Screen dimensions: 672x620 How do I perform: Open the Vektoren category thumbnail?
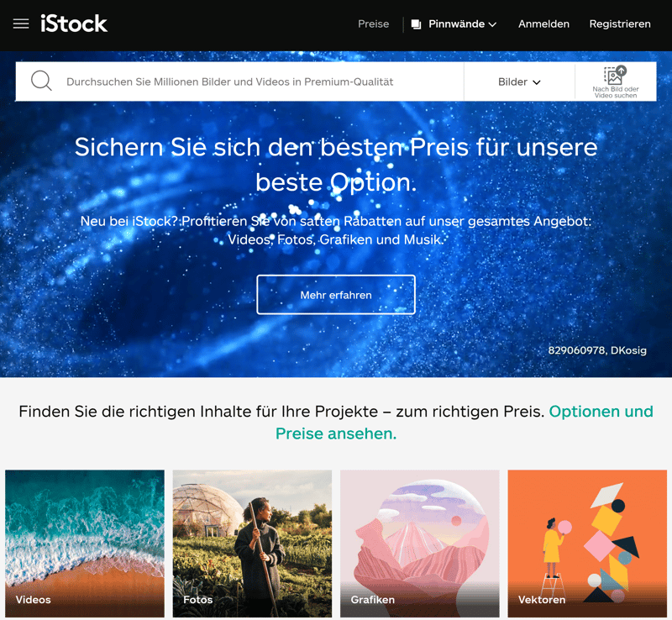(x=587, y=544)
